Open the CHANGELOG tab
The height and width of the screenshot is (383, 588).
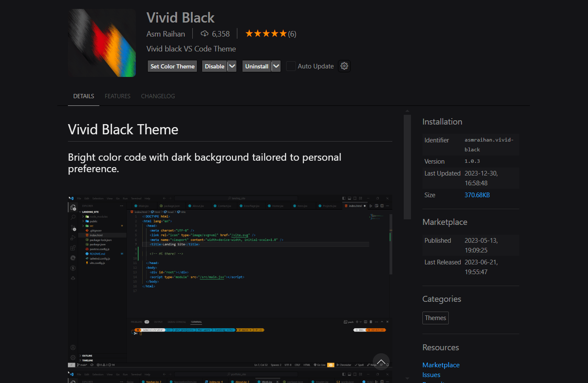[158, 96]
